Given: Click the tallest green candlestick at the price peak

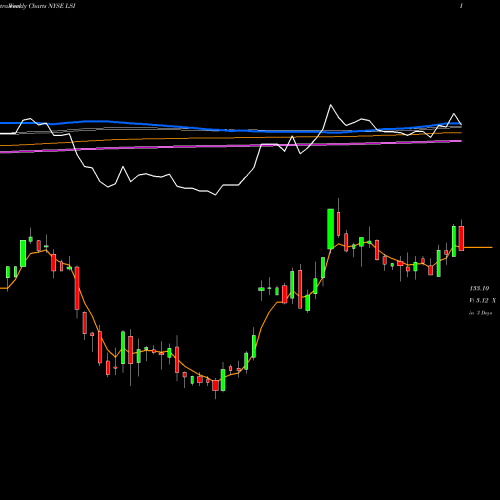Looking at the screenshot, I should click(330, 229).
